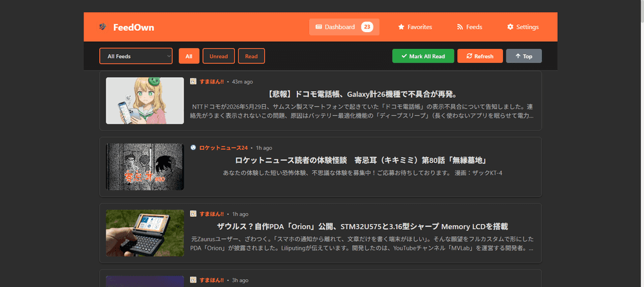Image resolution: width=644 pixels, height=287 pixels.
Task: Open the ロケットニュース読者の体験怪談 article title
Action: tap(361, 160)
